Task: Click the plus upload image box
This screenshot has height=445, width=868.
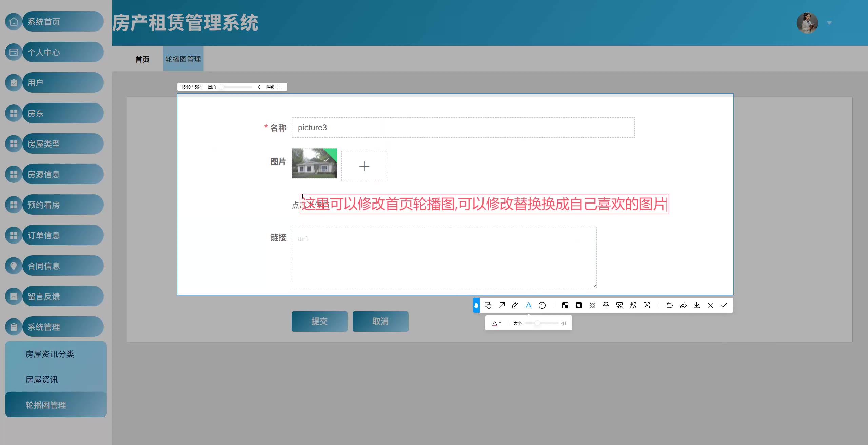Action: [364, 166]
